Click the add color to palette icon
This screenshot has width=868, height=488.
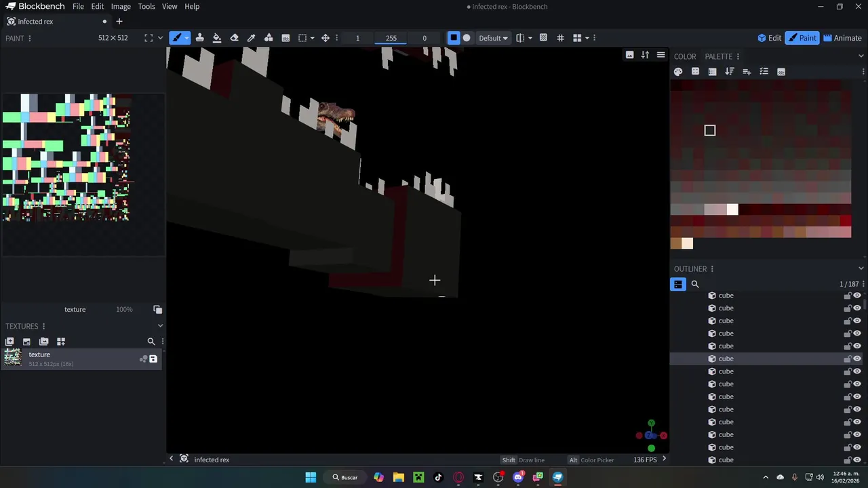tap(747, 71)
